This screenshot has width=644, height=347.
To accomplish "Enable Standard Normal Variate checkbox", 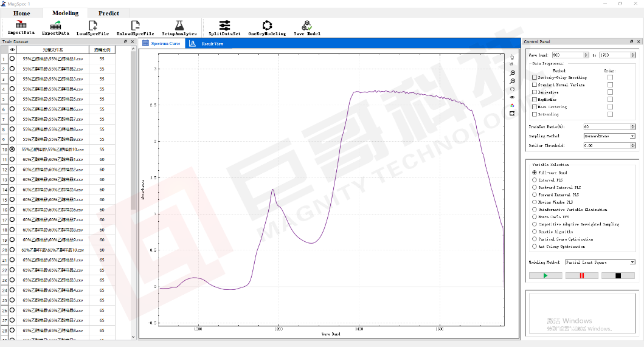I will click(535, 84).
